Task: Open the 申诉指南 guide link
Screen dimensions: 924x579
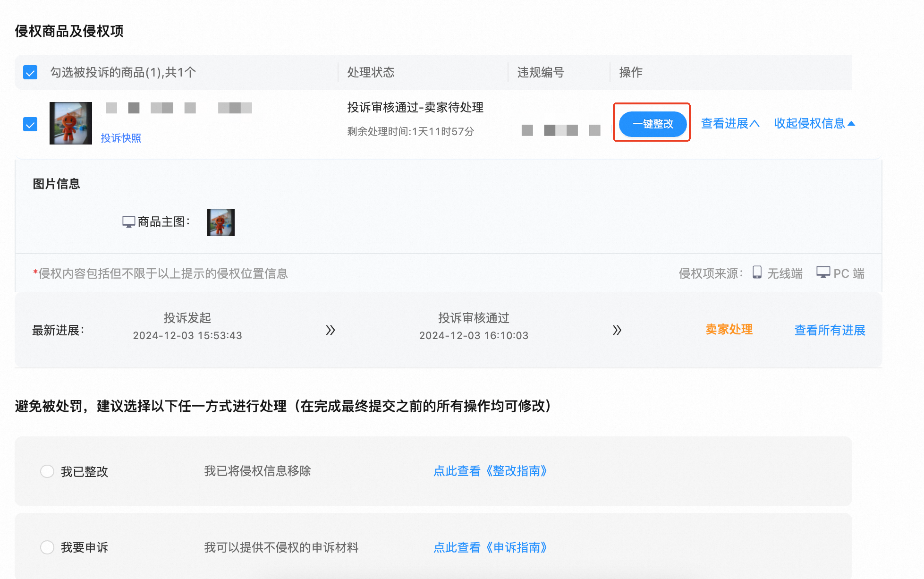Action: [490, 547]
